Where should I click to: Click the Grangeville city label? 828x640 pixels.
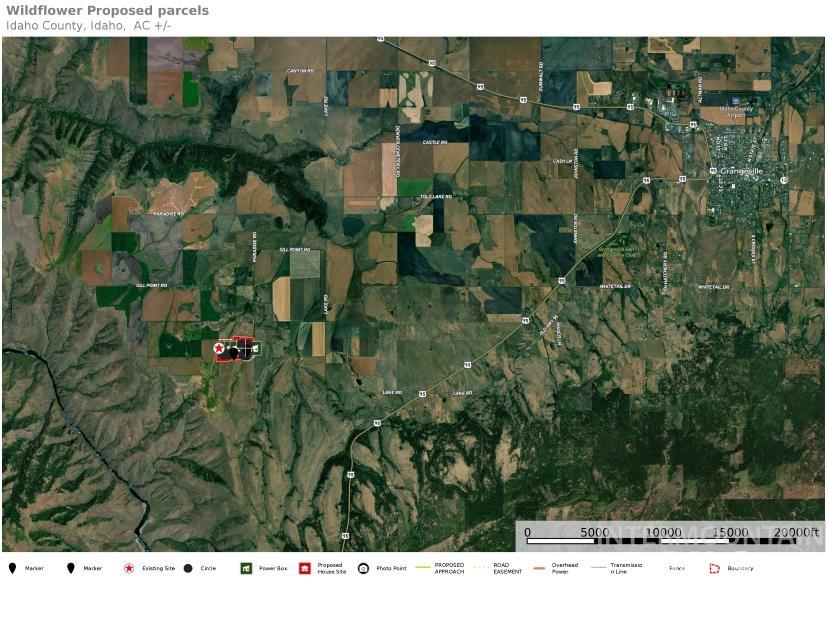pos(741,171)
